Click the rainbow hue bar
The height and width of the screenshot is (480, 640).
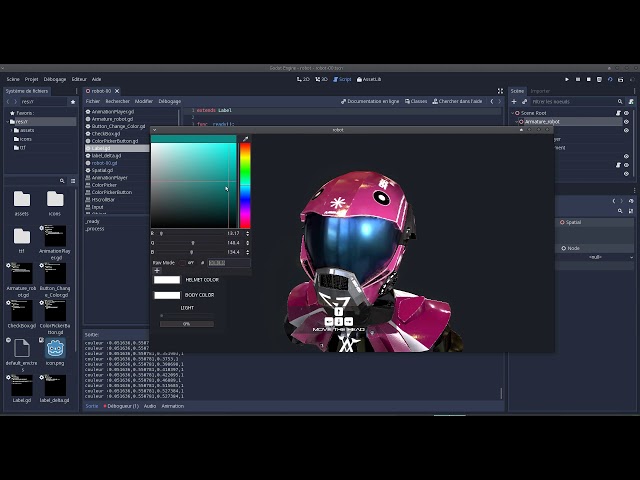[245, 185]
